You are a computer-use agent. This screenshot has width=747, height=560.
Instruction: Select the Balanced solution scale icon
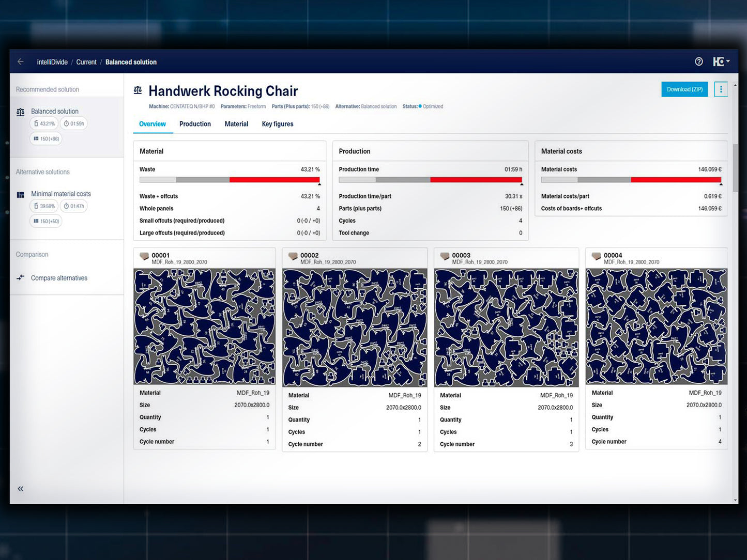click(x=21, y=112)
